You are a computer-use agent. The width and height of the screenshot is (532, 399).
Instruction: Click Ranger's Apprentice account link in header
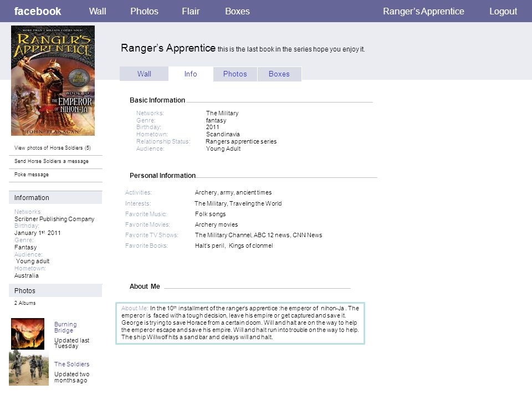tap(423, 11)
